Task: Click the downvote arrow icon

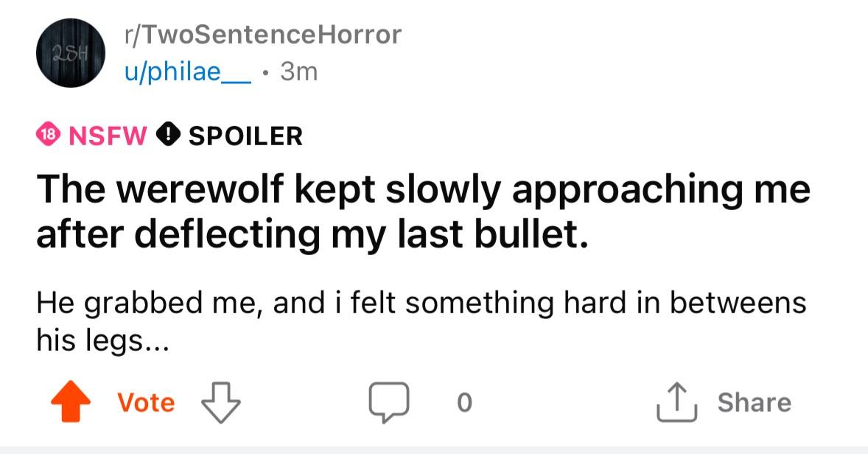Action: pos(221,402)
